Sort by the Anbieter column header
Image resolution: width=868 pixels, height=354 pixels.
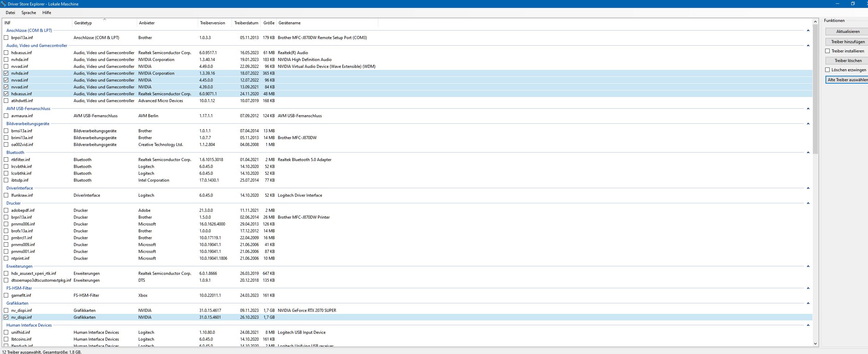point(167,23)
